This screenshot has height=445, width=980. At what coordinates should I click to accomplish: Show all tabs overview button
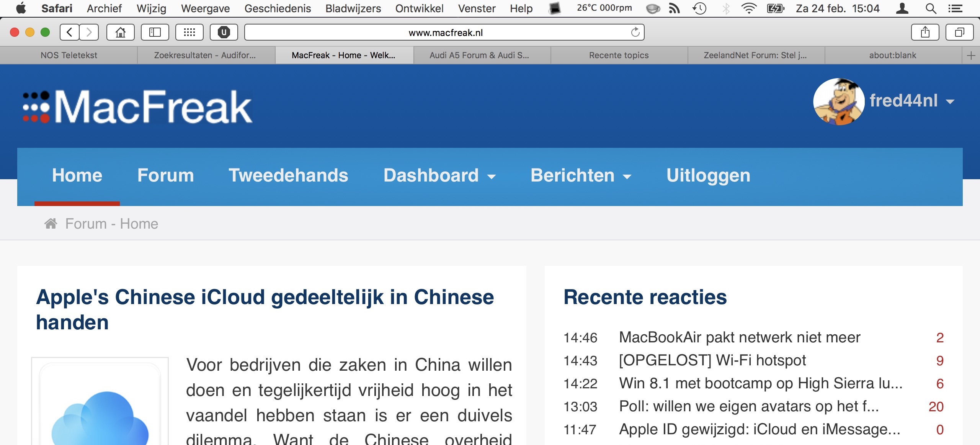click(x=960, y=32)
